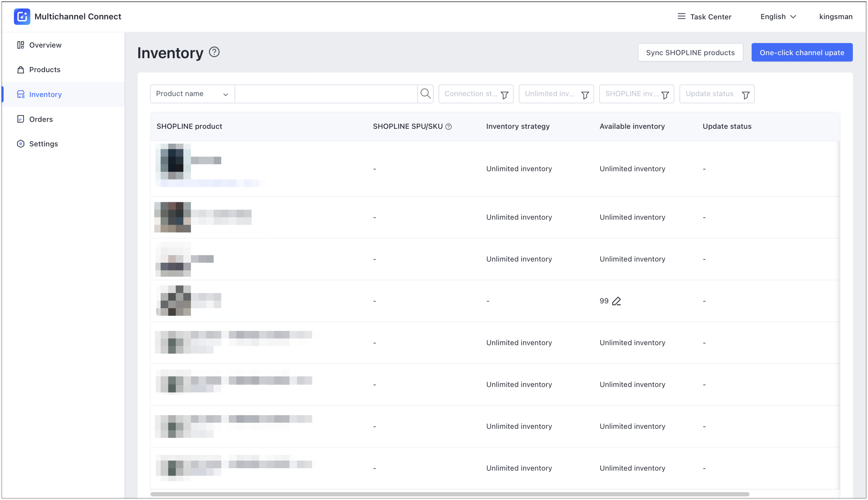The image size is (868, 500).
Task: Click the Inventory sidebar icon
Action: click(21, 94)
